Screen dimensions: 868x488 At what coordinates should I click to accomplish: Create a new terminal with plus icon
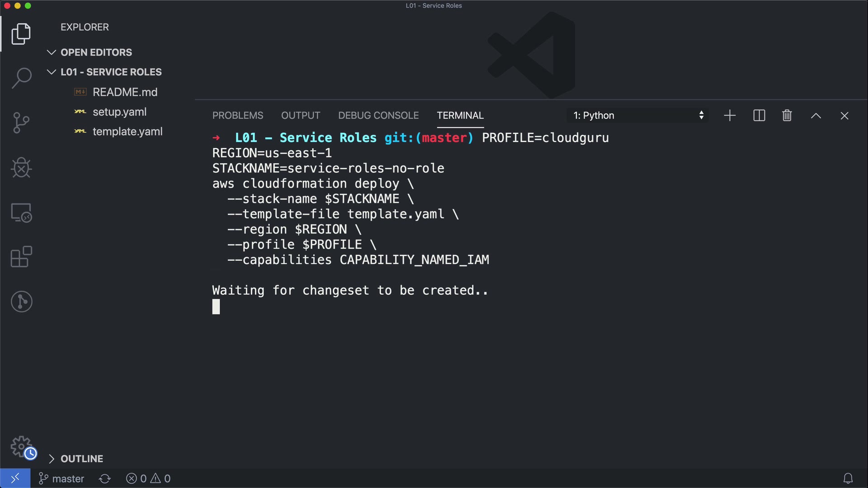tap(730, 116)
